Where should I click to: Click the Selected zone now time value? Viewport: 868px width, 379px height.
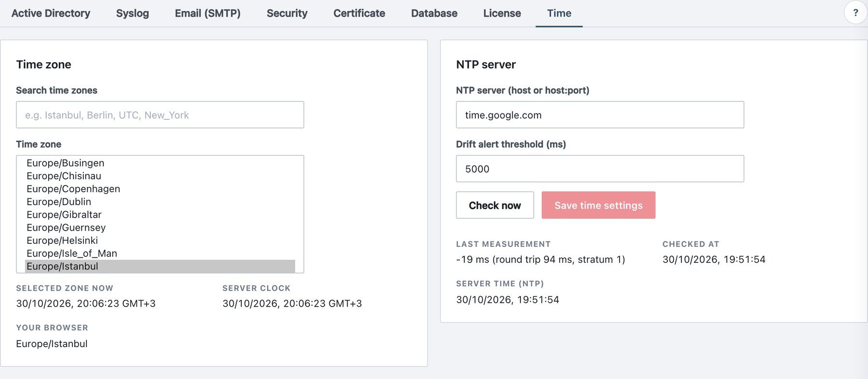pyautogui.click(x=86, y=304)
